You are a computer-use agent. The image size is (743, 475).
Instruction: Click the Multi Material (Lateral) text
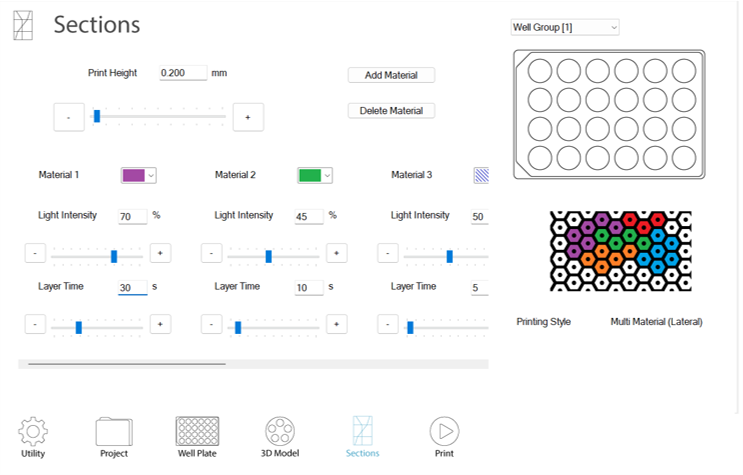(x=656, y=322)
